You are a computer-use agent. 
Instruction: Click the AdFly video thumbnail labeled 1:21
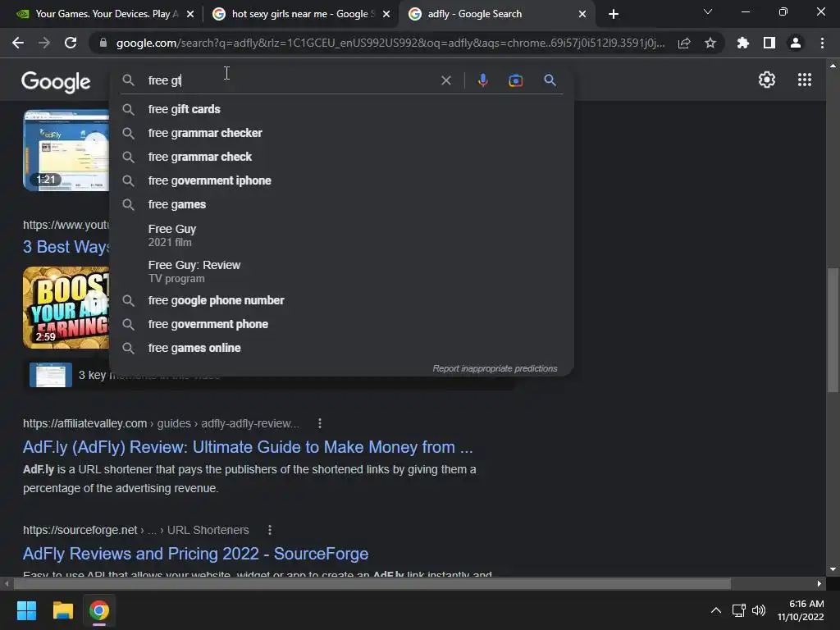click(x=66, y=151)
